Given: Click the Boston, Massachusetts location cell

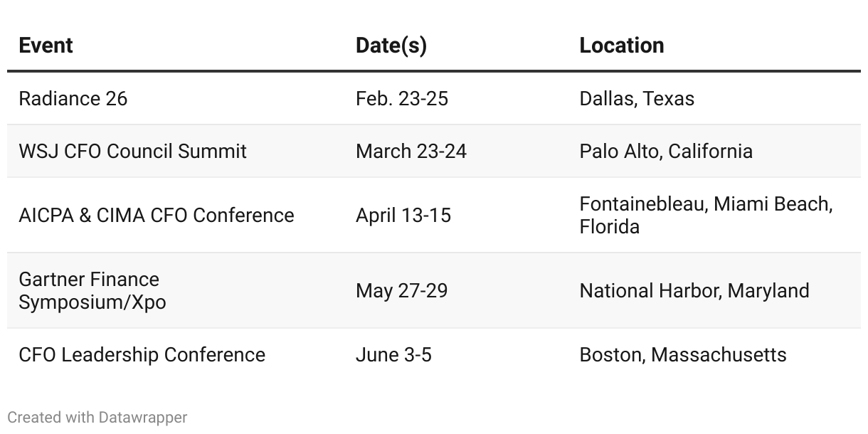Looking at the screenshot, I should coord(683,354).
